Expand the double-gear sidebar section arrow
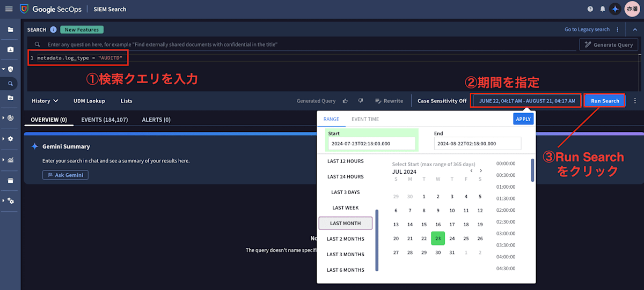The width and height of the screenshot is (644, 290). tap(3, 200)
